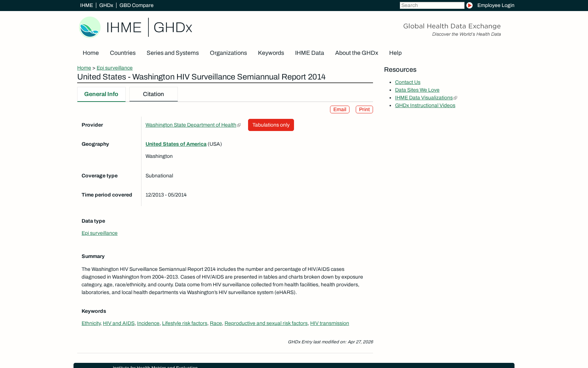Open IHME Data Visualizations link

tap(424, 98)
